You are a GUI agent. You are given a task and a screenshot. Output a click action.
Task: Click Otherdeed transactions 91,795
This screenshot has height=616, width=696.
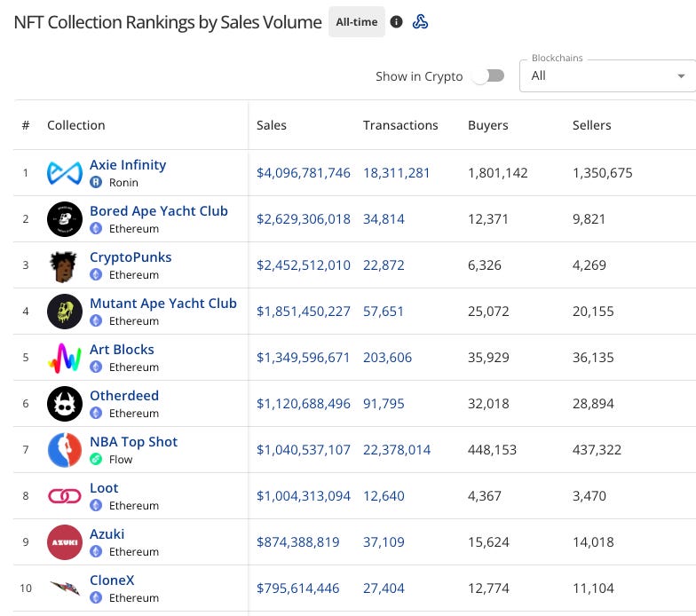tap(384, 404)
